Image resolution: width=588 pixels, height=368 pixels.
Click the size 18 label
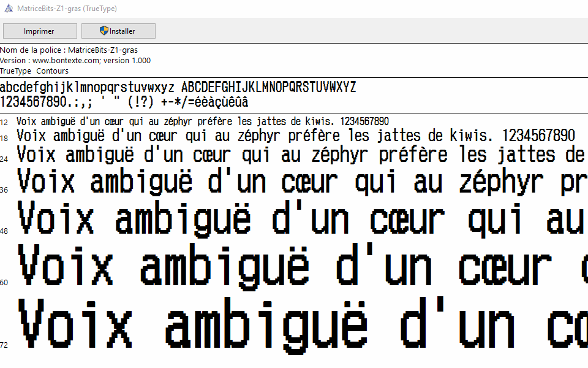pos(4,139)
